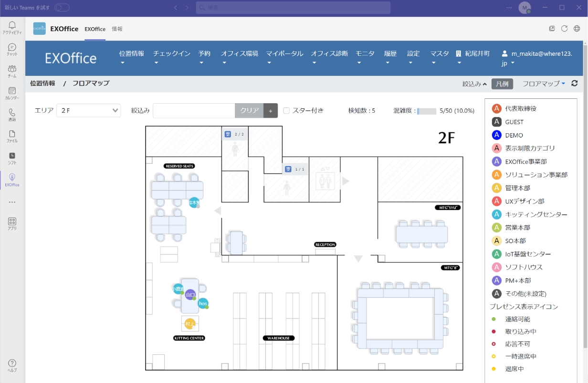Expand the 位置情報 navigation menu

(x=131, y=57)
